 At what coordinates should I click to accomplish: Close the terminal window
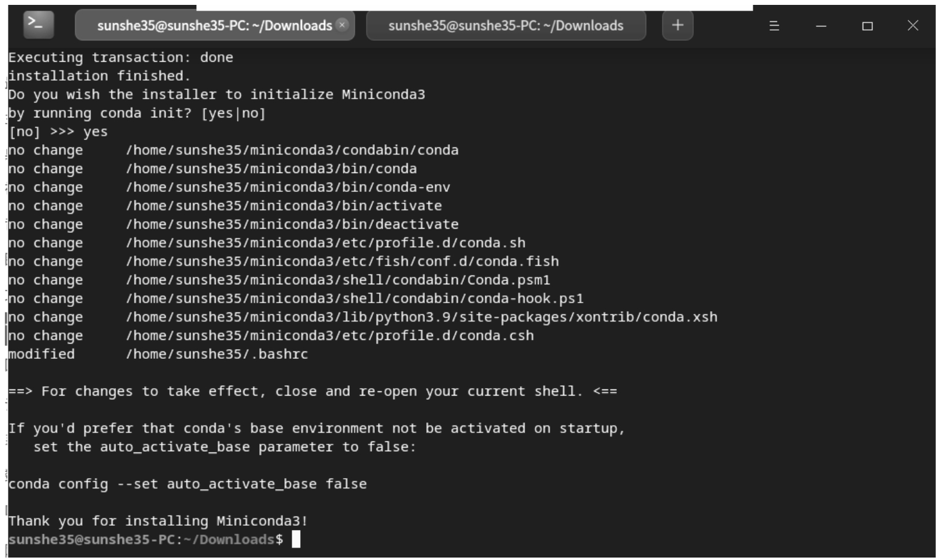[913, 25]
